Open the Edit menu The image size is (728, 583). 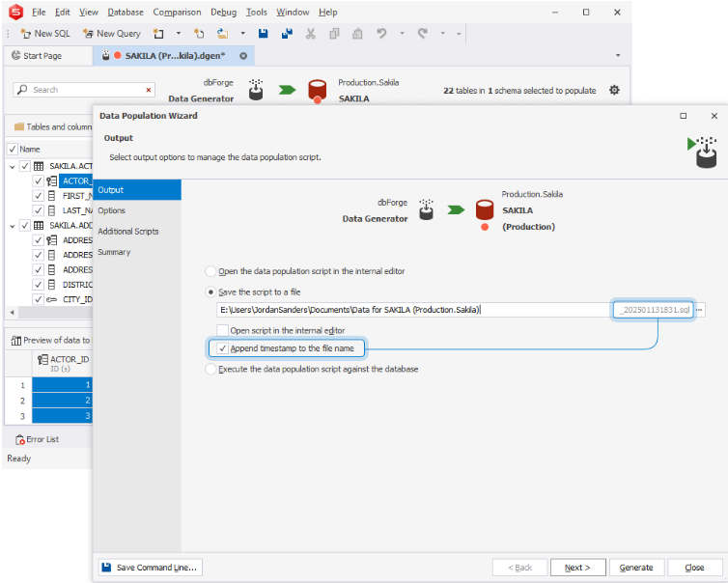pos(62,13)
